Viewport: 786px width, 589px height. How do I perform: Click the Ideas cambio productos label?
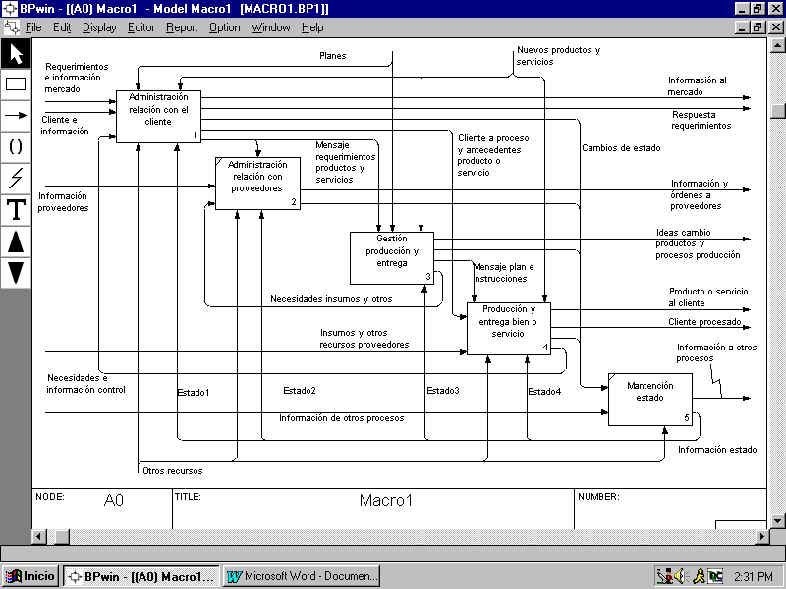697,244
